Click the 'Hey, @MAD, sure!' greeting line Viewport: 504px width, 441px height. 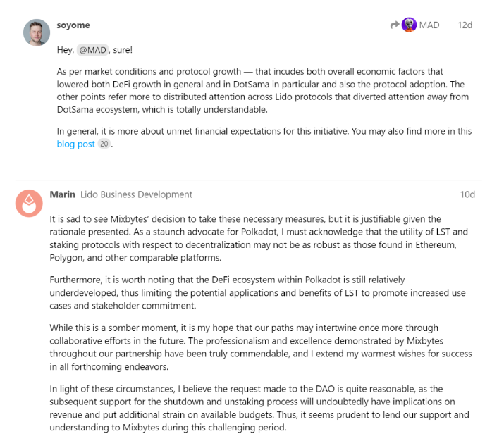click(94, 50)
